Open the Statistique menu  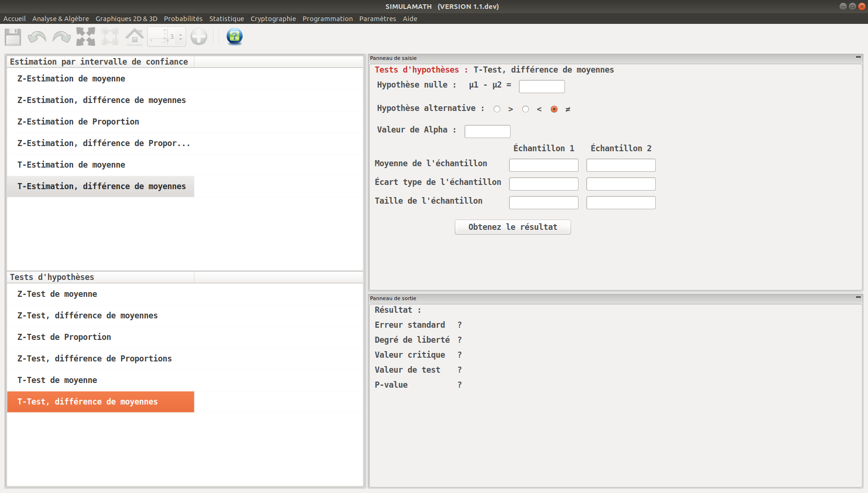[x=227, y=19]
